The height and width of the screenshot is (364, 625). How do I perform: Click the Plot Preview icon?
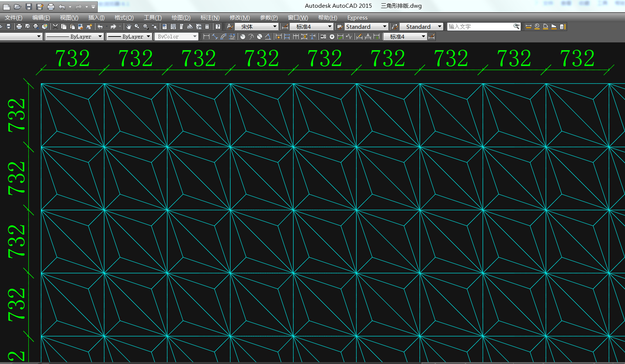click(28, 27)
